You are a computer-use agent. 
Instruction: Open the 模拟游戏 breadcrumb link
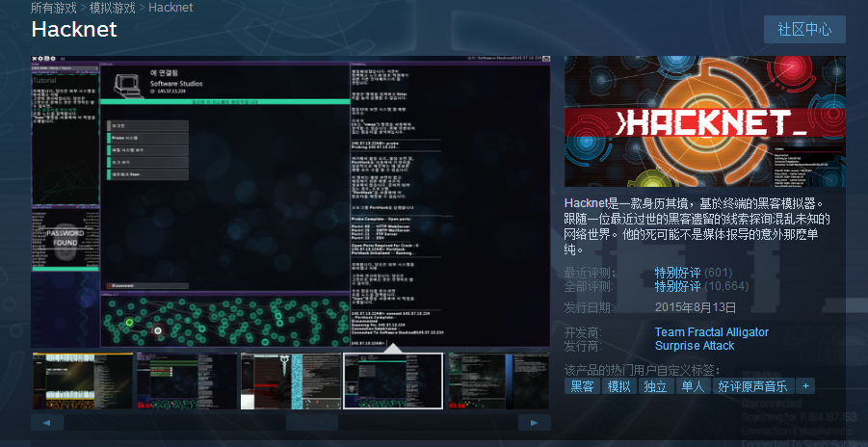113,8
